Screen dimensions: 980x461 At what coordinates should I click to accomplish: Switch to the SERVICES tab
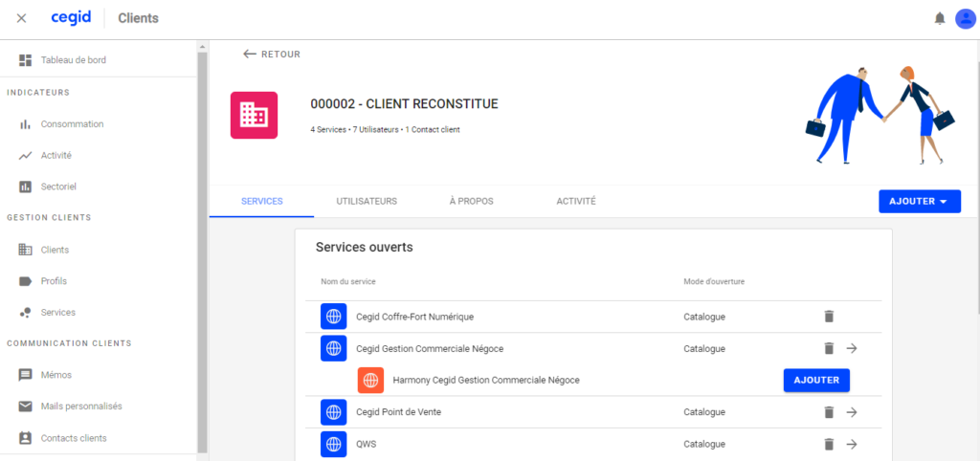click(x=262, y=201)
